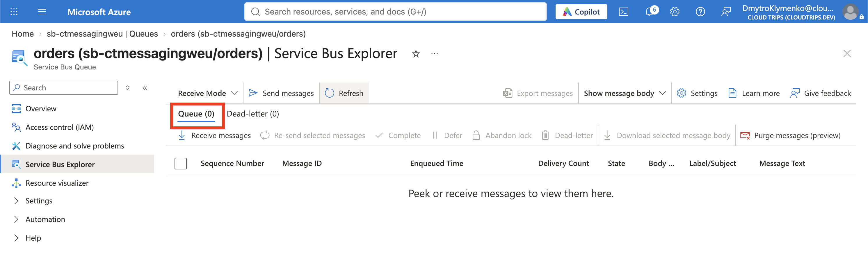Focus the global search resources field
Screen dimensions: 868x265
point(395,12)
